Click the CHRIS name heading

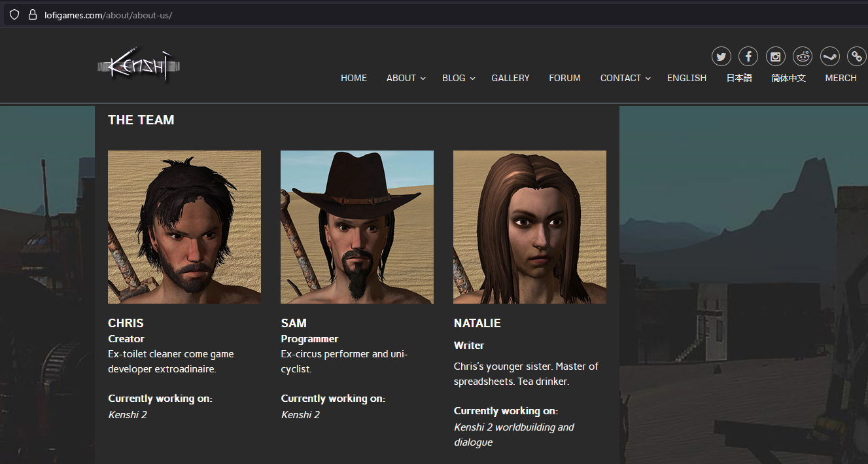coord(126,323)
